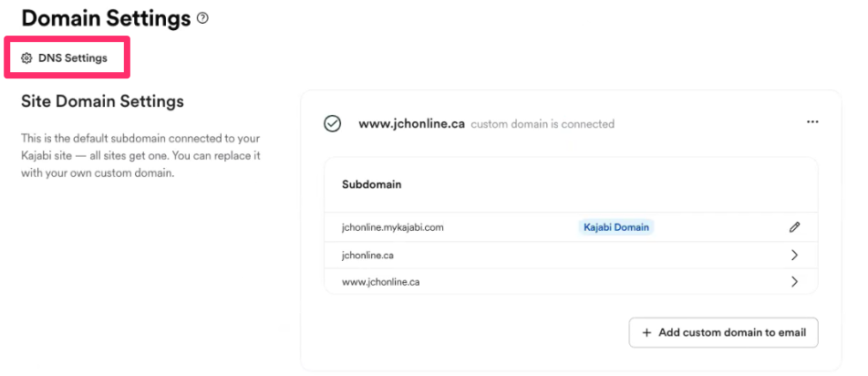The height and width of the screenshot is (376, 868).
Task: Click the default subdomain description paragraph
Action: pyautogui.click(x=141, y=155)
